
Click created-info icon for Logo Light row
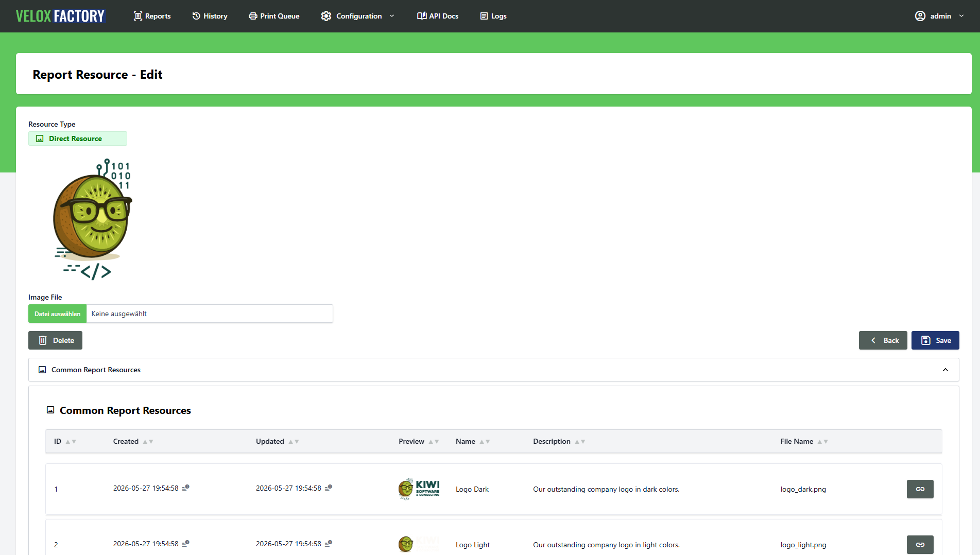185,543
